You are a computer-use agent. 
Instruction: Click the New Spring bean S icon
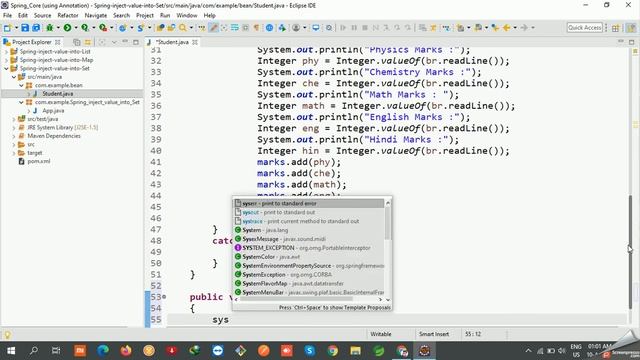pyautogui.click(x=141, y=28)
